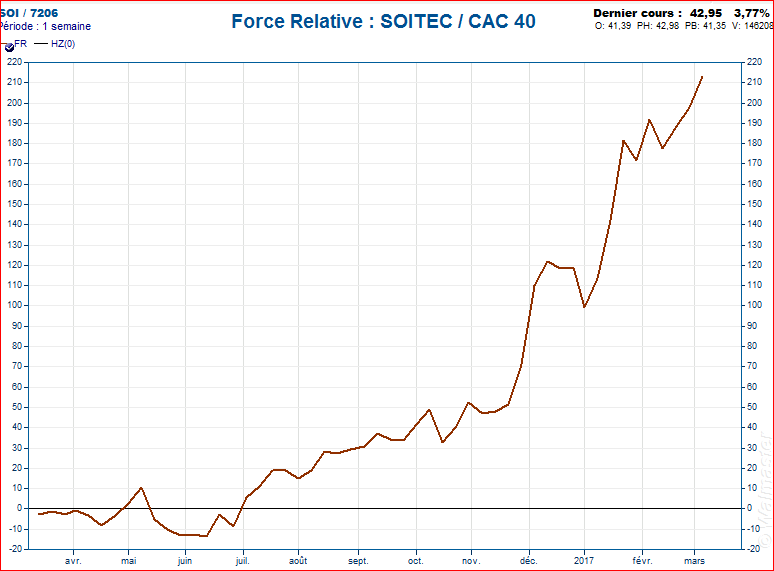The height and width of the screenshot is (571, 774).
Task: Click the sept. month label on time axis
Action: pyautogui.click(x=358, y=561)
